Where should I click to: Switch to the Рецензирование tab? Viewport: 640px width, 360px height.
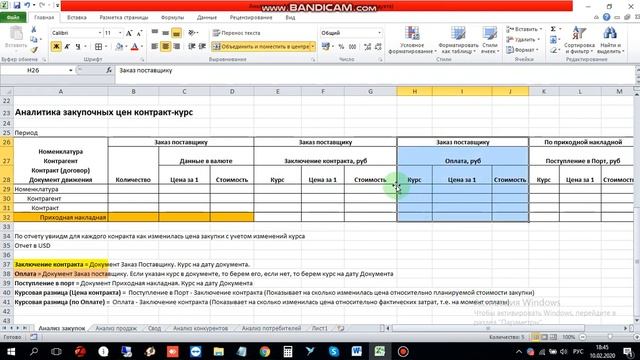(x=251, y=18)
